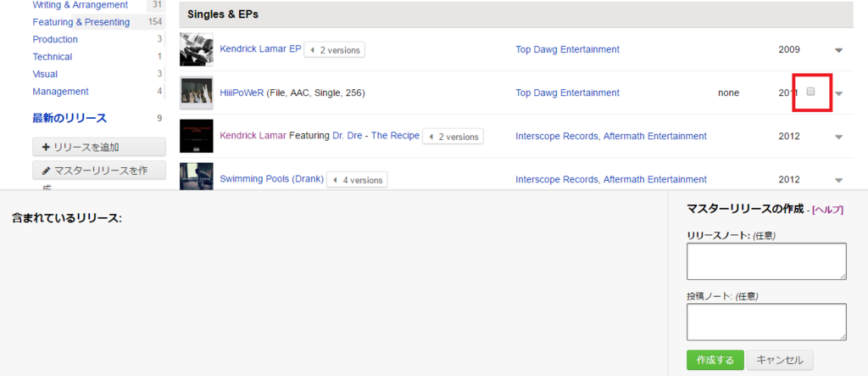
Task: Tick the HiiiPoWeR release checkbox
Action: click(x=811, y=92)
